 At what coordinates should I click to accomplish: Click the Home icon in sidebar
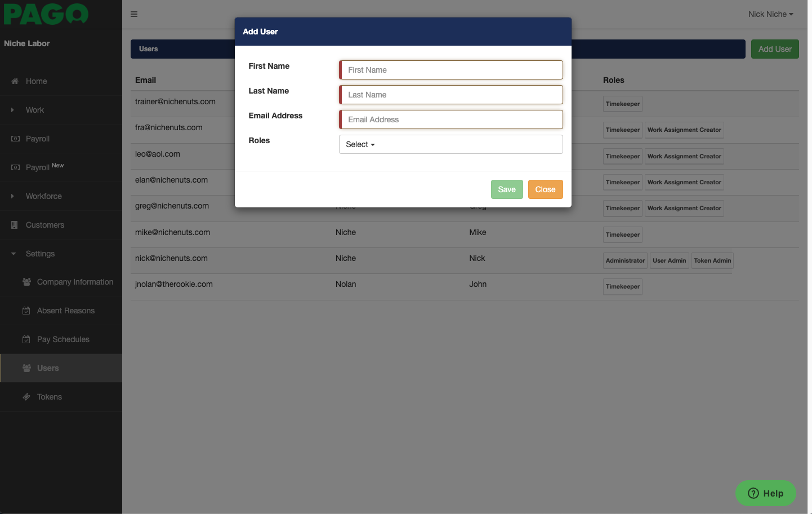coord(15,81)
